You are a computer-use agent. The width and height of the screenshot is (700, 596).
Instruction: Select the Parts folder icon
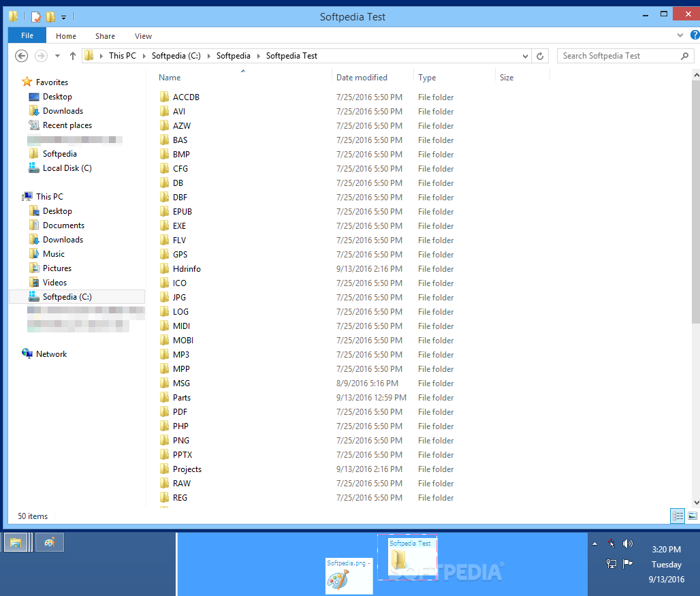165,397
